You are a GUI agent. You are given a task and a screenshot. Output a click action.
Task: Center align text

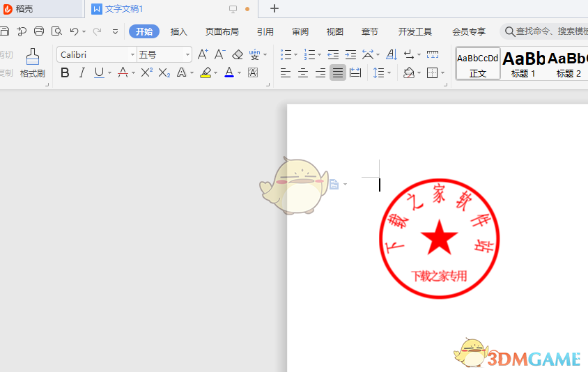tap(303, 72)
